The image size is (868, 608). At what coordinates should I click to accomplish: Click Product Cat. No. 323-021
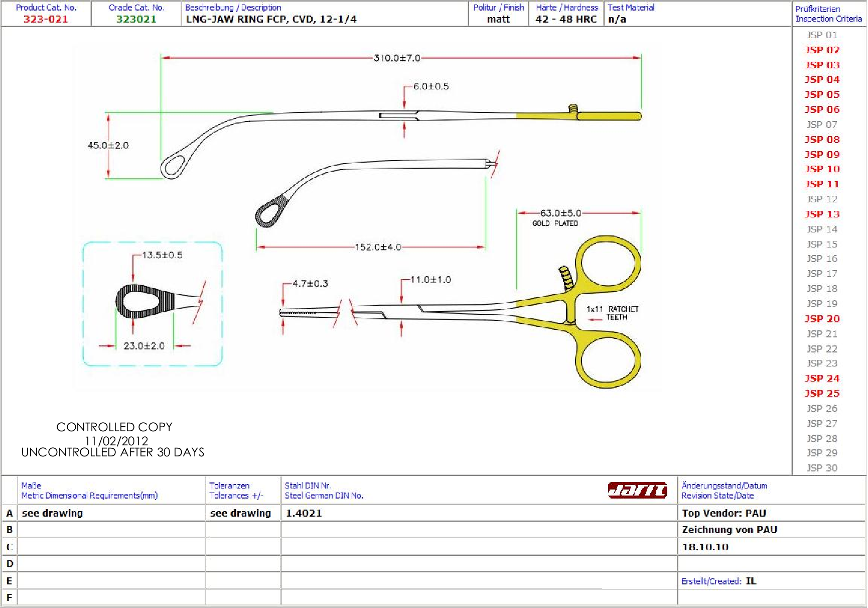(46, 19)
